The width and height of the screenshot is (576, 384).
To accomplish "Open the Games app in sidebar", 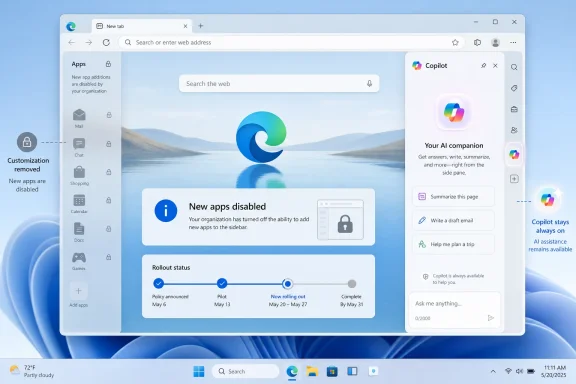I will point(79,261).
